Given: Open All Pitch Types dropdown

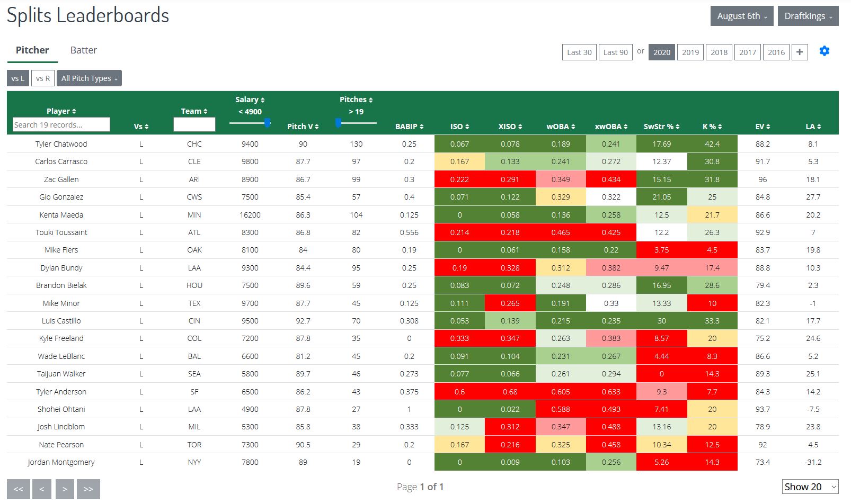Looking at the screenshot, I should [89, 78].
